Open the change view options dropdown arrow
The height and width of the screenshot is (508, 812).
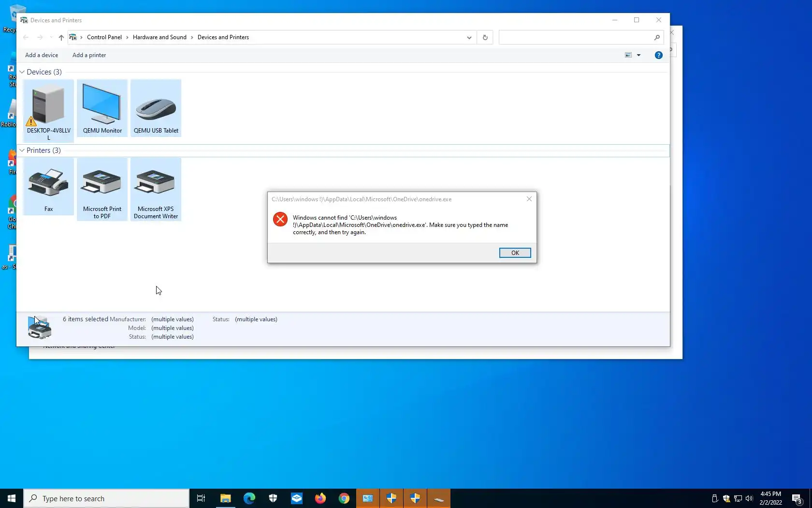(x=638, y=55)
